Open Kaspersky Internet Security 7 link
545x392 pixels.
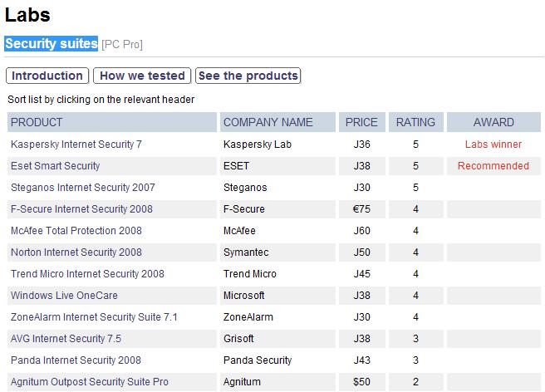click(x=76, y=145)
